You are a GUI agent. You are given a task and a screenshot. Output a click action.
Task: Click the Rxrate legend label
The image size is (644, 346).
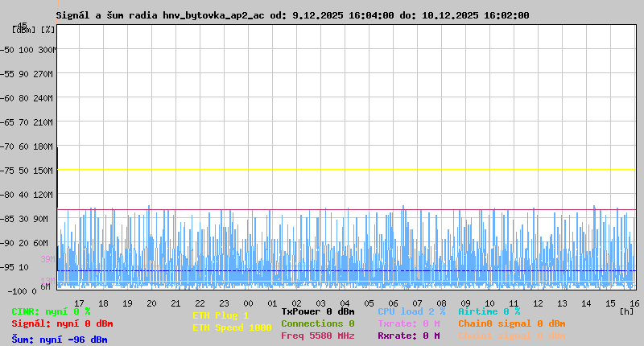click(408, 336)
